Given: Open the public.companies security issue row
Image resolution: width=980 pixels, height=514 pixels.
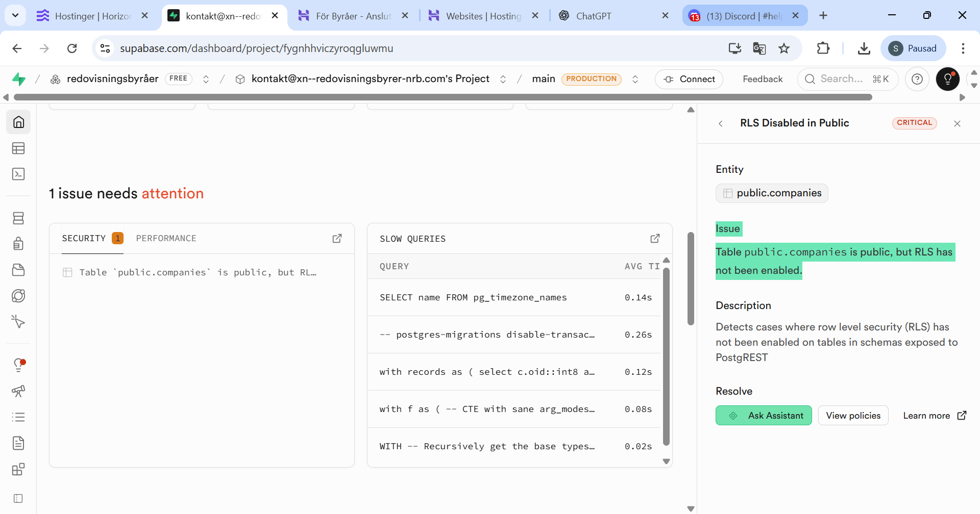Looking at the screenshot, I should point(202,272).
